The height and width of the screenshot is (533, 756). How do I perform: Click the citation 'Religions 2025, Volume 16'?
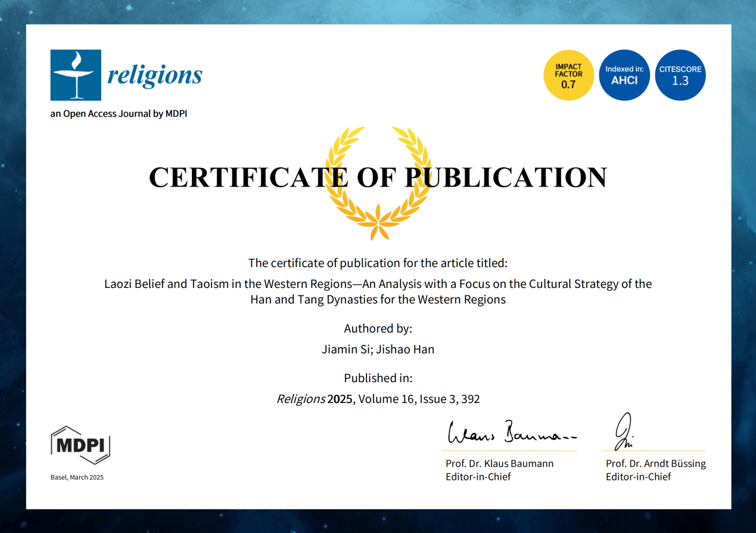pyautogui.click(x=378, y=399)
